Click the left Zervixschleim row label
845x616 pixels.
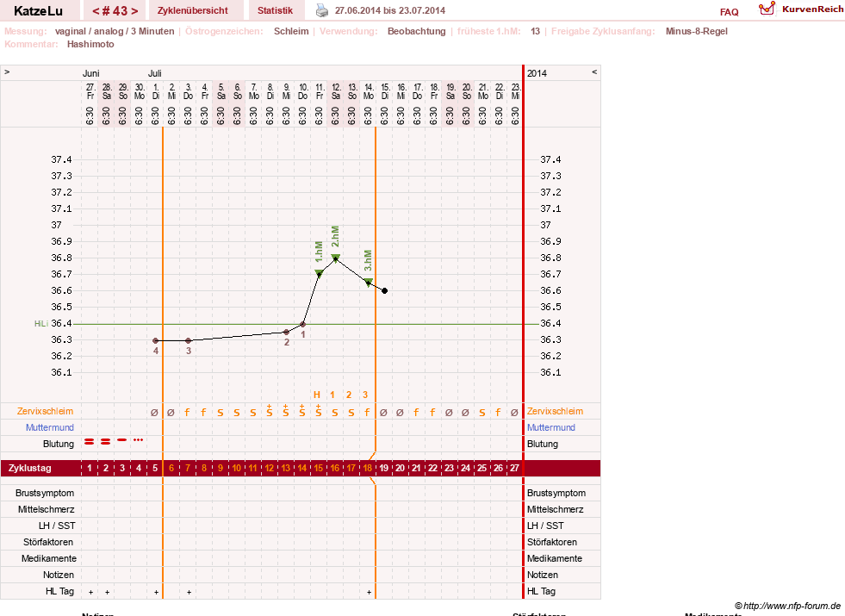pos(46,411)
